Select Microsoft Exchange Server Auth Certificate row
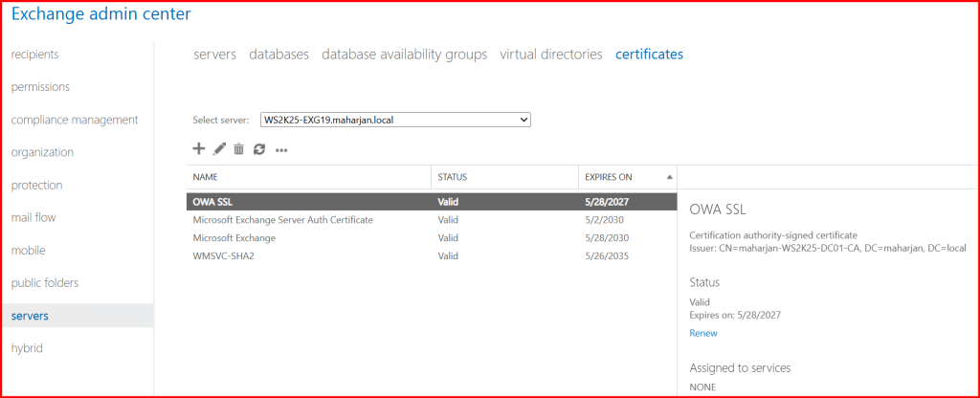This screenshot has width=980, height=398. (x=282, y=220)
